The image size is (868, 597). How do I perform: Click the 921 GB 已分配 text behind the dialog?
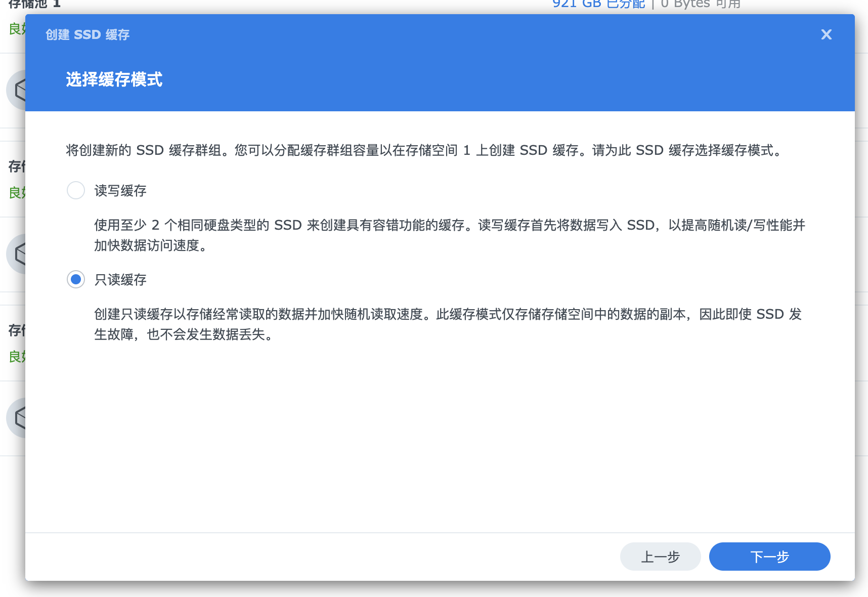point(598,5)
